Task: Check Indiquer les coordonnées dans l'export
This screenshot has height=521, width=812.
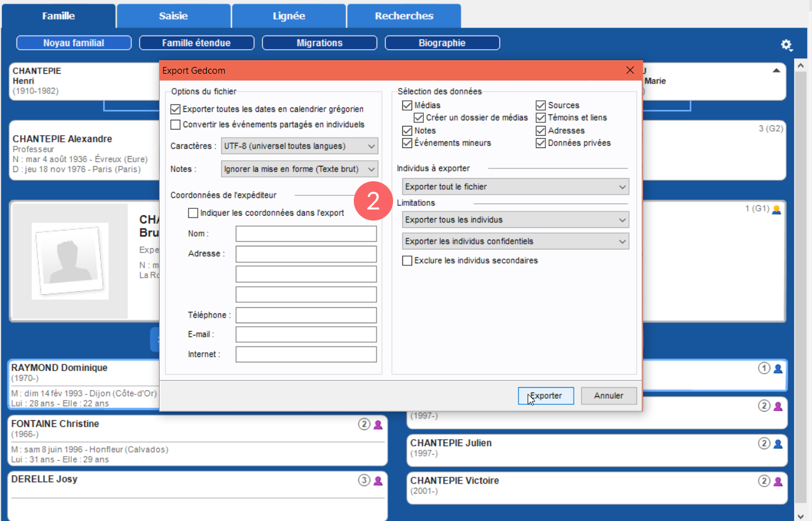Action: coord(193,213)
